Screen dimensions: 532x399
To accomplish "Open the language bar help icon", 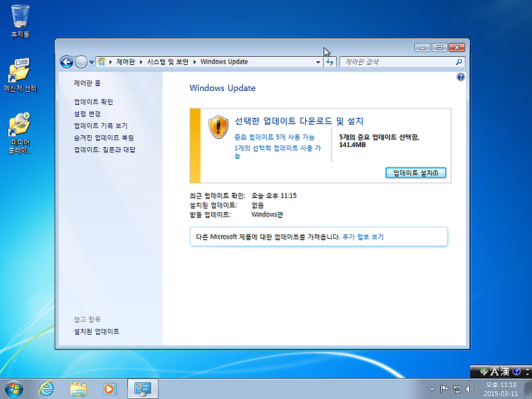I will (x=516, y=372).
